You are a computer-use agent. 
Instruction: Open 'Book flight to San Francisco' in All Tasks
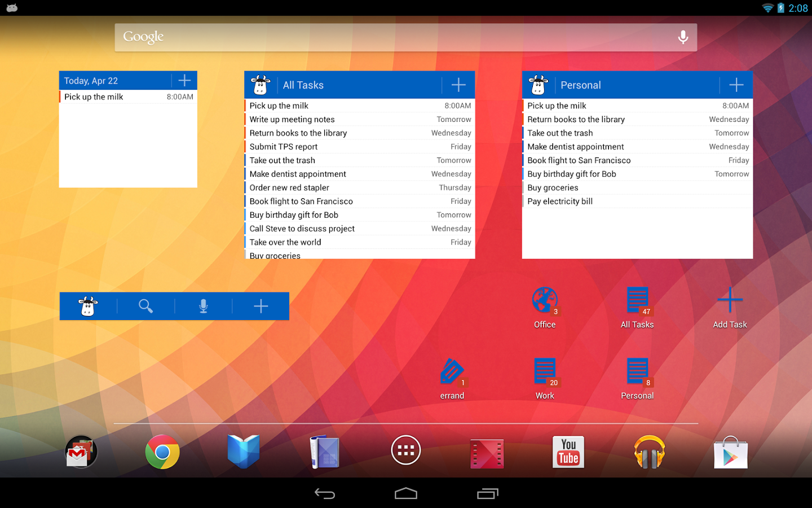[360, 202]
